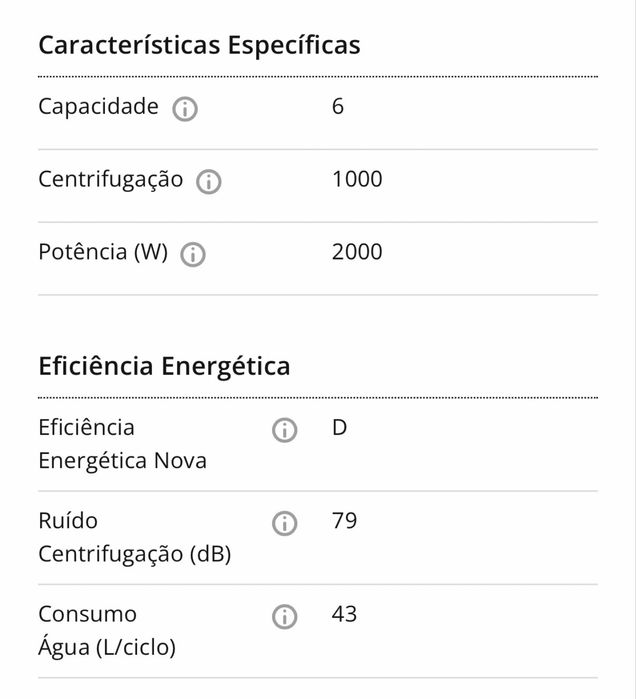Open info icon for Eficiência Energética Nova
Viewport: 636px width, 699px height.
coord(285,430)
